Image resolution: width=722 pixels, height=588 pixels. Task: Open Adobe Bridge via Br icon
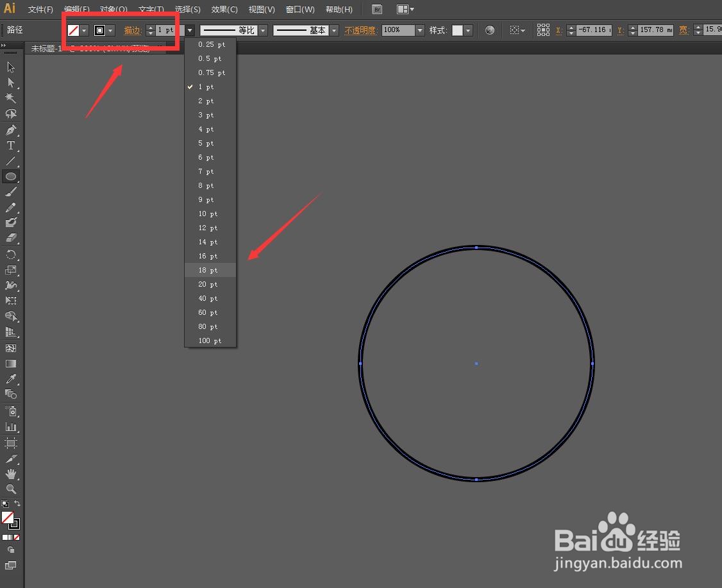point(376,9)
